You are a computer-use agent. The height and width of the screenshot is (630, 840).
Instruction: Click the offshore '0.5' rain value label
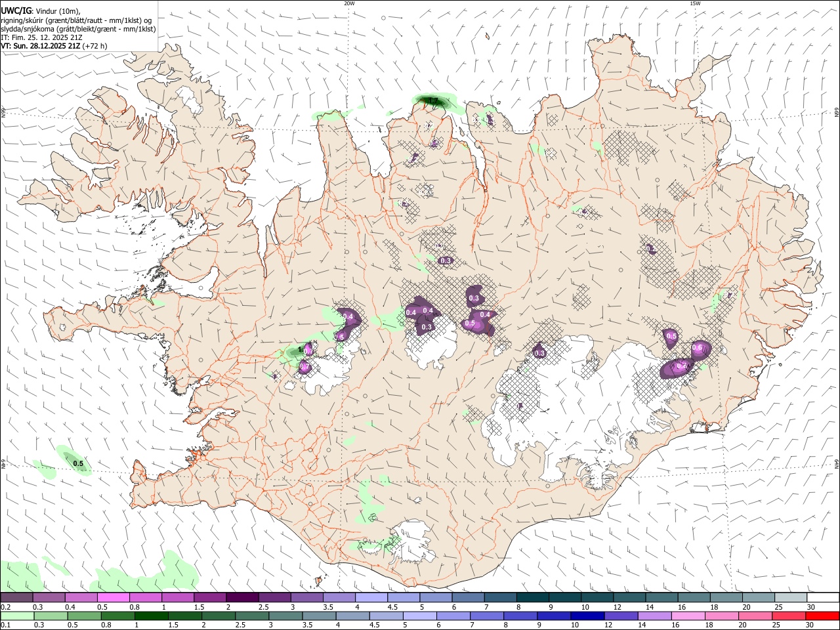pyautogui.click(x=78, y=464)
